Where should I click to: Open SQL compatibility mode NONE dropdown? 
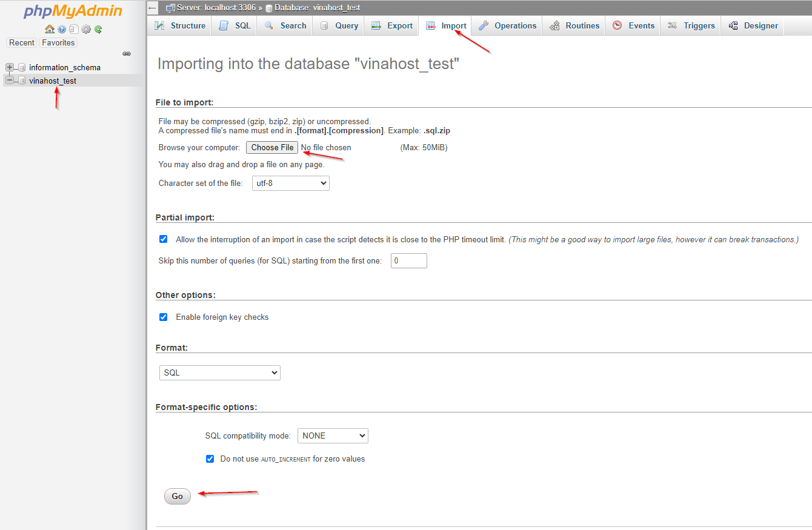[x=333, y=436]
